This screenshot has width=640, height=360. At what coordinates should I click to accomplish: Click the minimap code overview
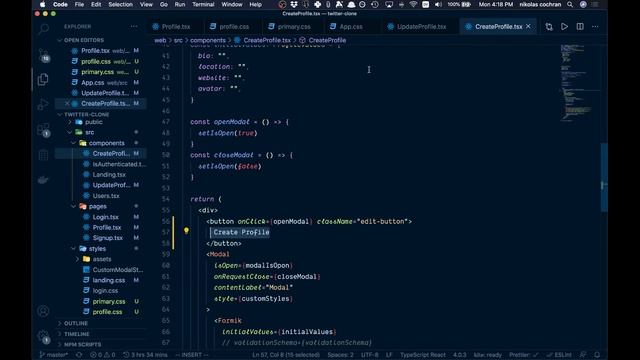point(580,82)
